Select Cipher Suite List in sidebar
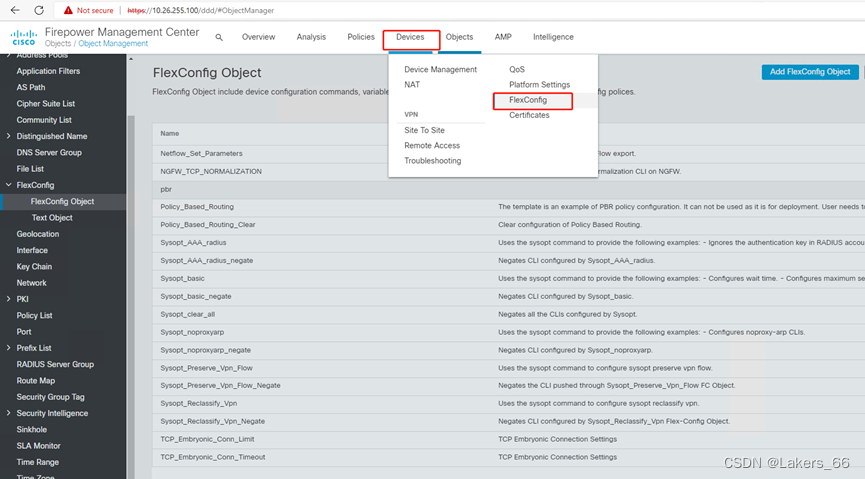Image resolution: width=865 pixels, height=479 pixels. (x=46, y=104)
